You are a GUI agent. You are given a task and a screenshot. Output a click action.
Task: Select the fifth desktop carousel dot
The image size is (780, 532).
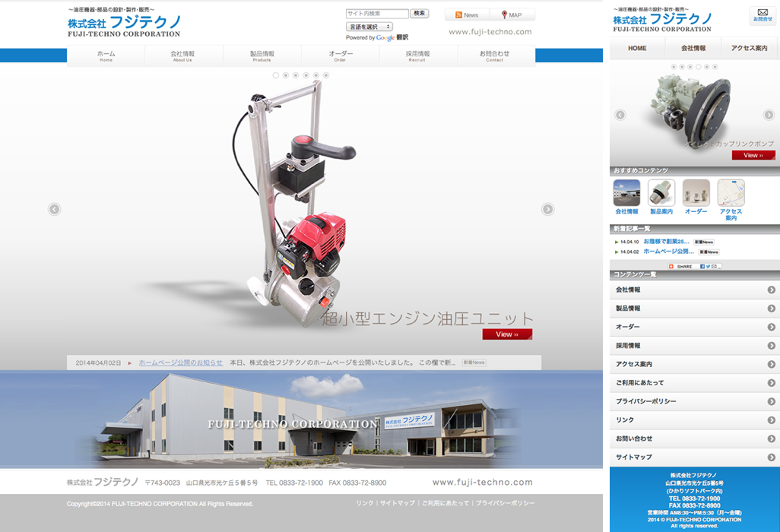pyautogui.click(x=316, y=75)
